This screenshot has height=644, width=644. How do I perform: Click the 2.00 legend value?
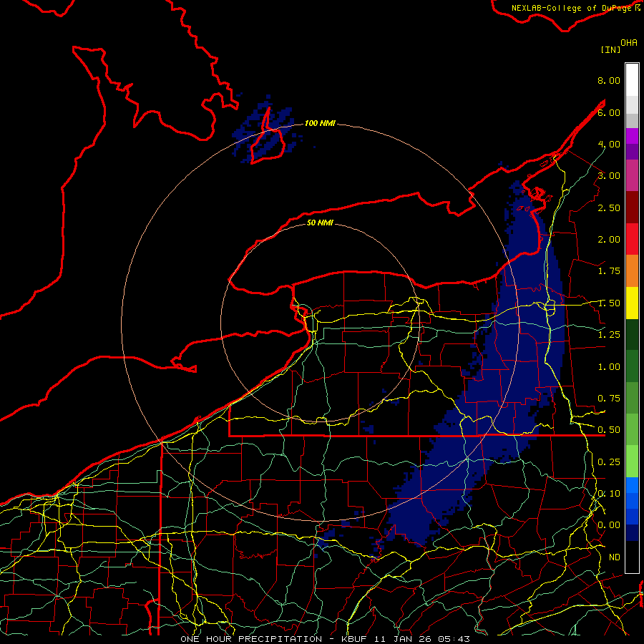point(609,240)
